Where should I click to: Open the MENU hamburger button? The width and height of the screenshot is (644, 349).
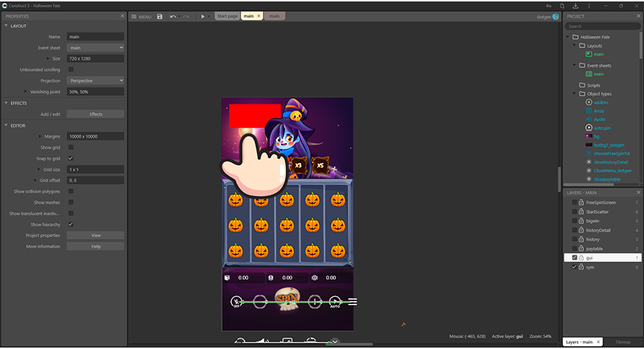click(x=142, y=16)
